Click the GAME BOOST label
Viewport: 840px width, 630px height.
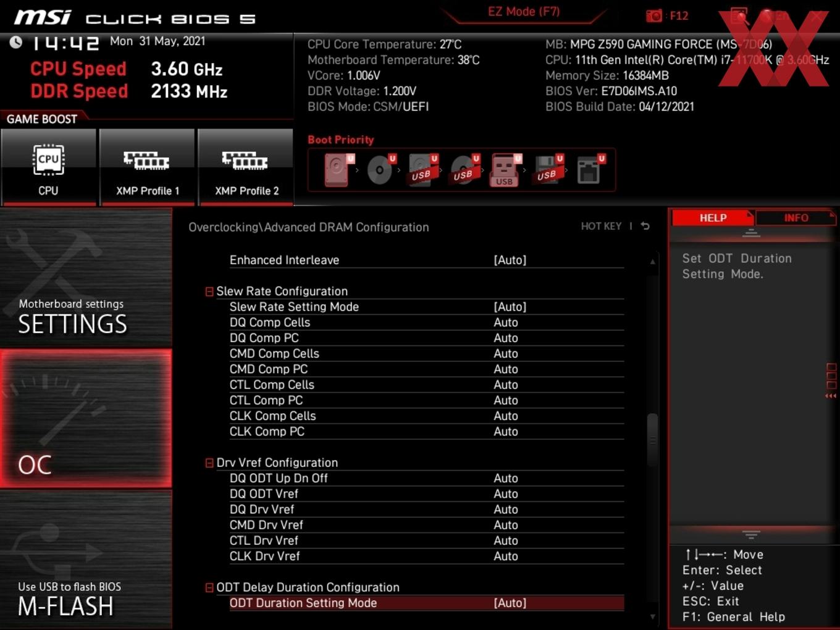(42, 119)
